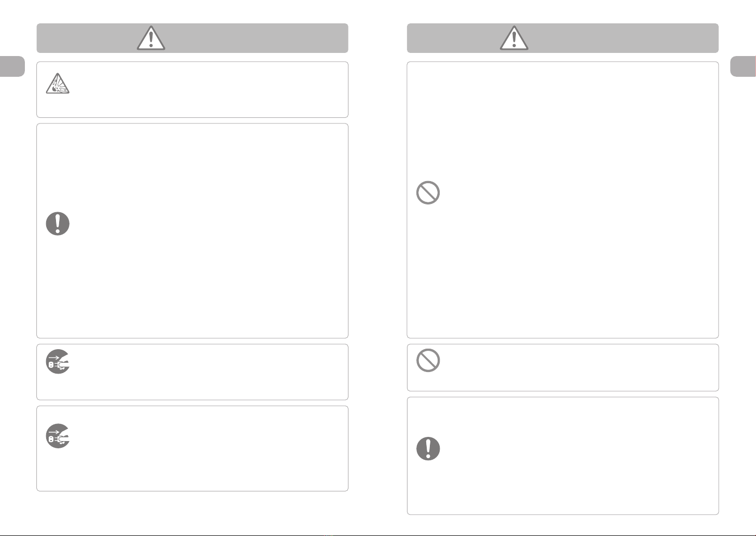The width and height of the screenshot is (756, 536).
Task: Select the upper unplug-power-cord icon
Action: (58, 361)
